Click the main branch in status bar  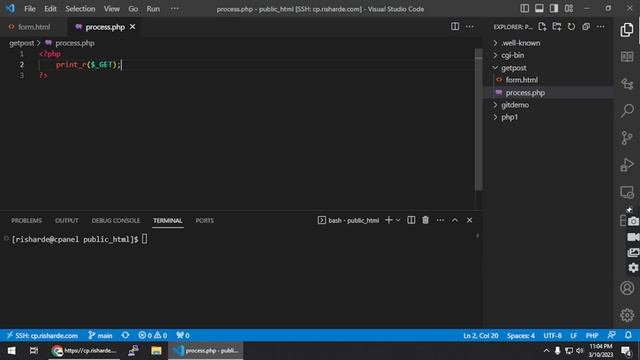click(100, 336)
